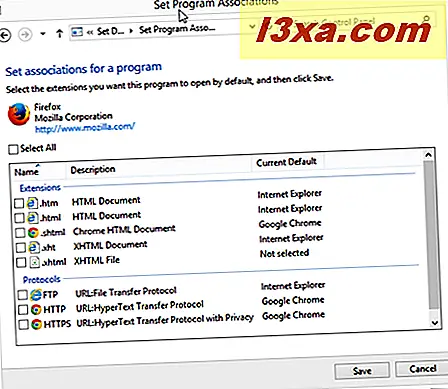This screenshot has width=448, height=389.
Task: Select the 'HTML Document' text in .htm row
Action: (106, 201)
